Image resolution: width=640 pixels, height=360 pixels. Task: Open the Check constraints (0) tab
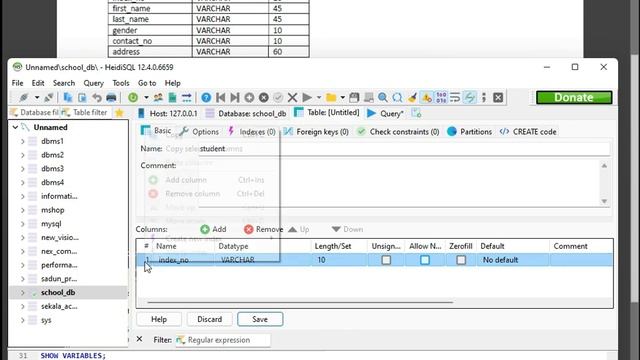click(x=398, y=132)
